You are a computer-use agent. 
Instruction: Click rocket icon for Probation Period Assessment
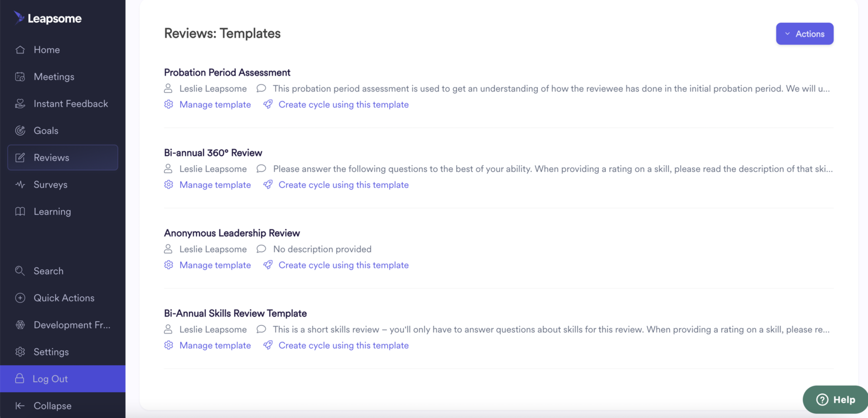point(268,105)
